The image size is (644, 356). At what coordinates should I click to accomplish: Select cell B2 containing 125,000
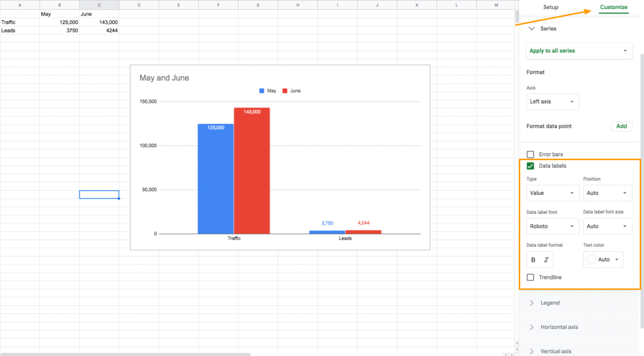(x=59, y=22)
